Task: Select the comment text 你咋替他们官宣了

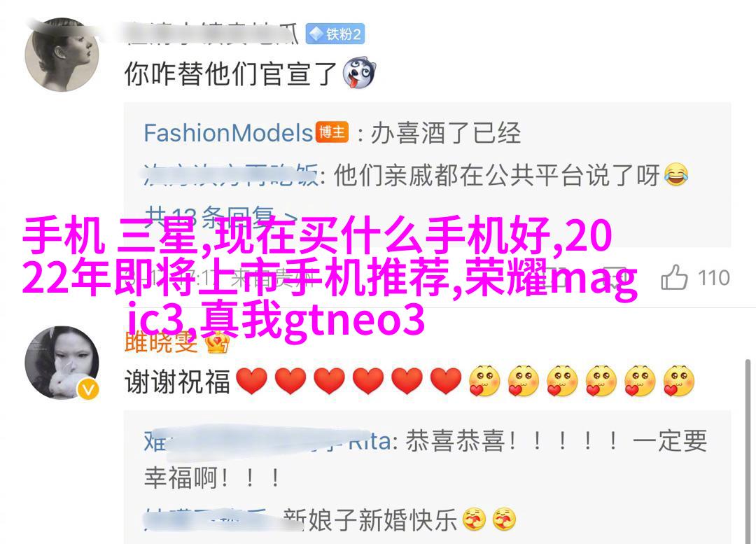Action: click(x=230, y=74)
